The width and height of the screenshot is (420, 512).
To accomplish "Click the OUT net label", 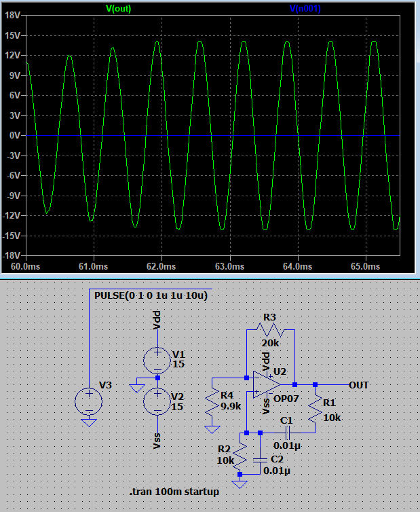I will 359,385.
